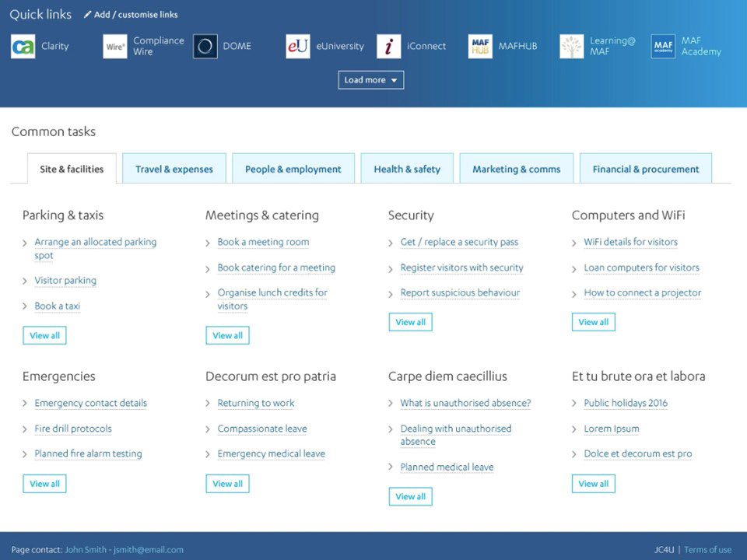Open the Book a meeting room link
The height and width of the screenshot is (560, 747).
pyautogui.click(x=263, y=242)
